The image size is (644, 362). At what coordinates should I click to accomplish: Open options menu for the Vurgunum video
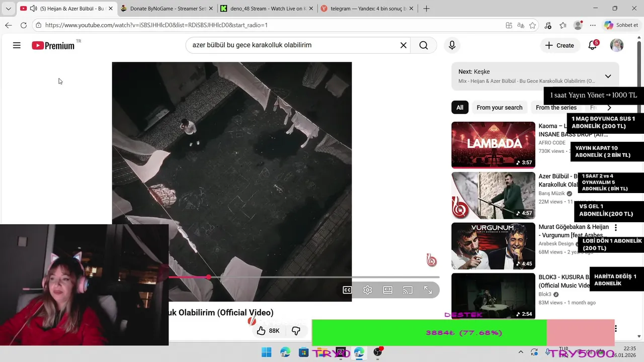point(615,228)
